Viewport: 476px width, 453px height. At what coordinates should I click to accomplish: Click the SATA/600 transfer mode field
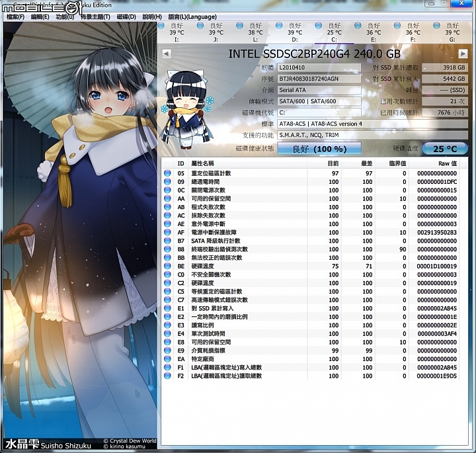tap(319, 101)
